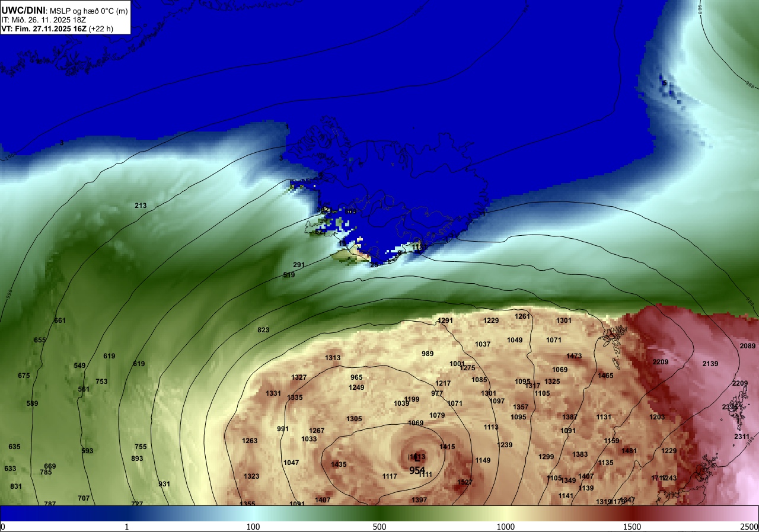Select the 2500 label on colour scale

point(749,527)
